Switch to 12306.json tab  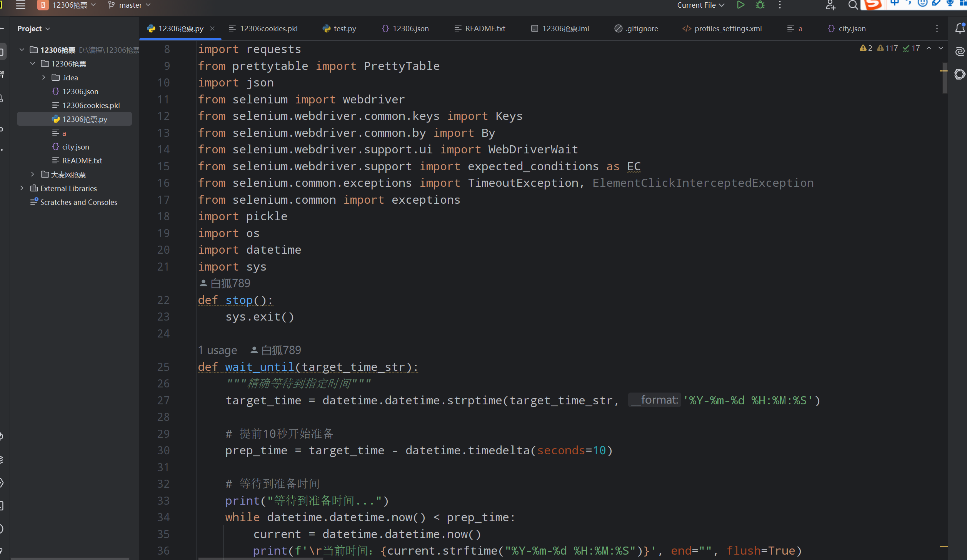click(405, 28)
